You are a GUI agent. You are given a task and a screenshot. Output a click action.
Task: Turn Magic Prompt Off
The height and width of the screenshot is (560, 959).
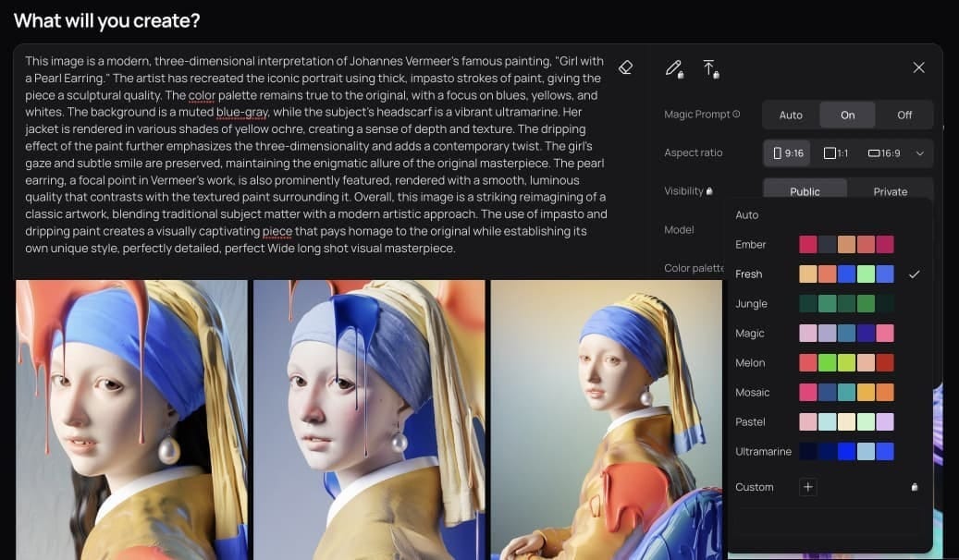coord(904,115)
